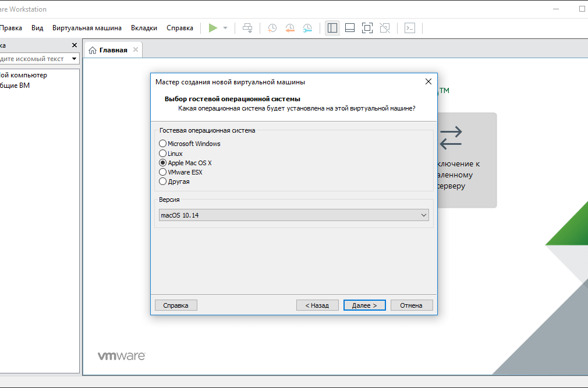Image resolution: width=588 pixels, height=388 pixels.
Task: Go back with the Назад button
Action: (x=317, y=305)
